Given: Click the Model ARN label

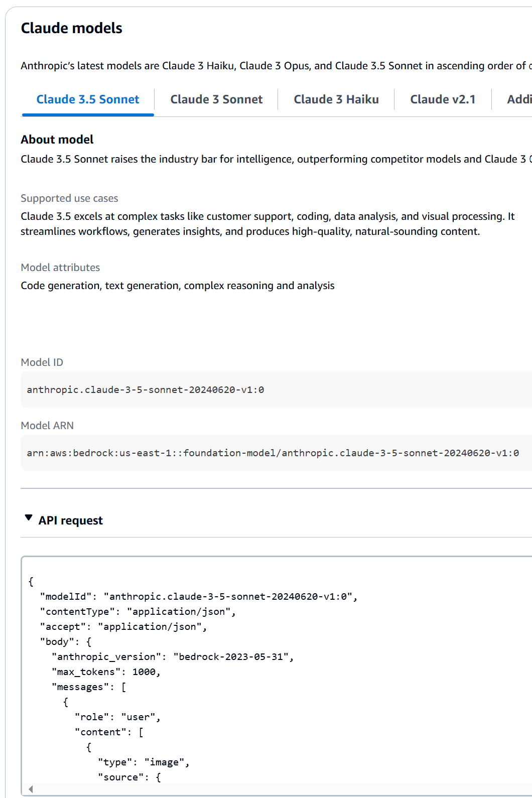Looking at the screenshot, I should click(x=47, y=426).
